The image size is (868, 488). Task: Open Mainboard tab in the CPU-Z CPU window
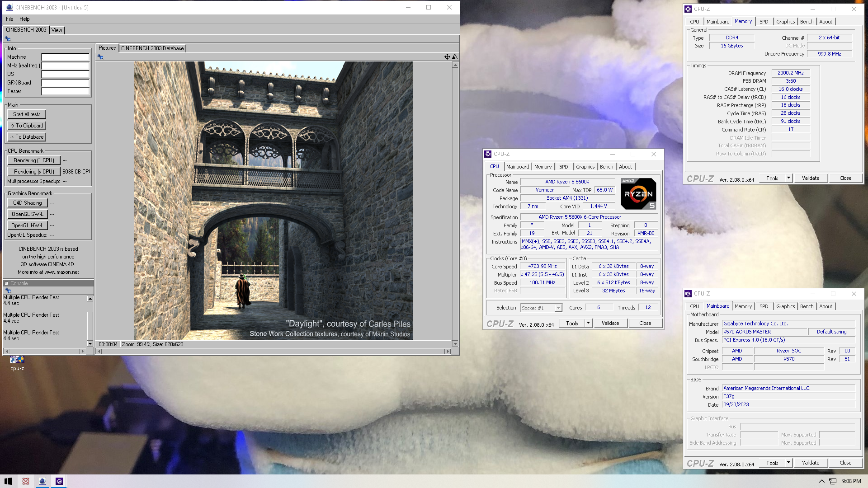tap(518, 167)
